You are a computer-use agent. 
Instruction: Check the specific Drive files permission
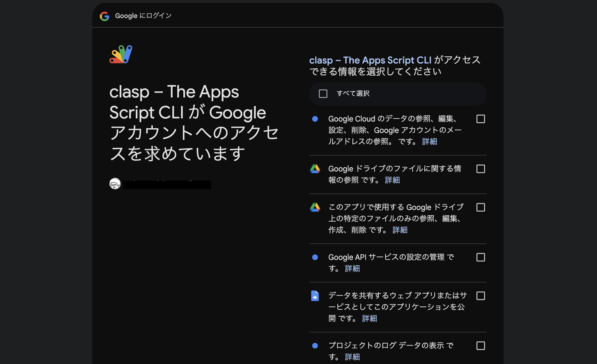click(x=481, y=208)
